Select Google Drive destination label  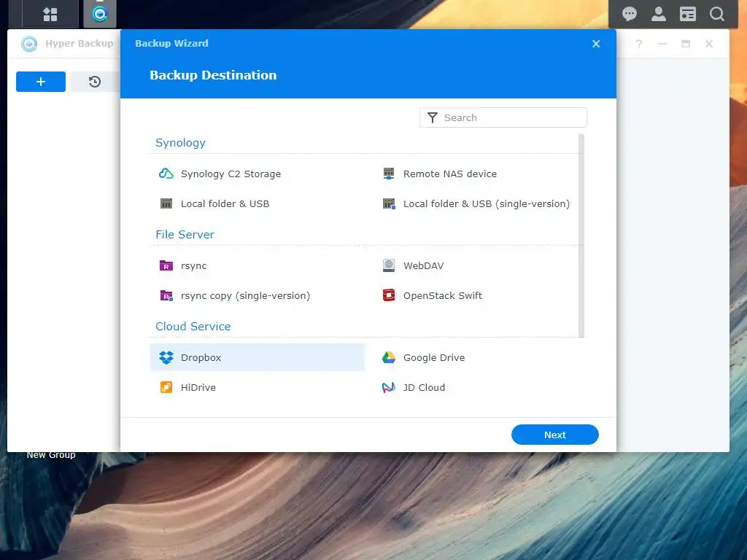[434, 357]
